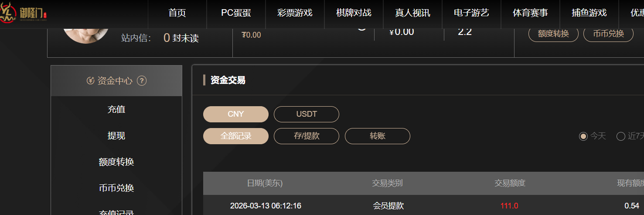
Task: Filter records by 存/提款
Action: click(306, 136)
